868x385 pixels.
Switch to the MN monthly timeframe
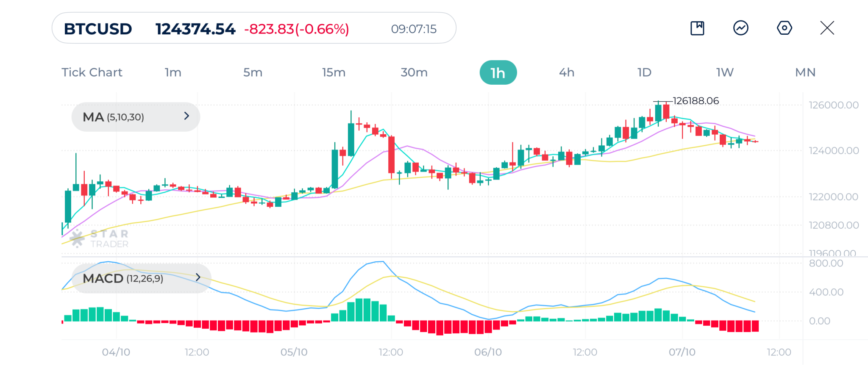click(805, 72)
